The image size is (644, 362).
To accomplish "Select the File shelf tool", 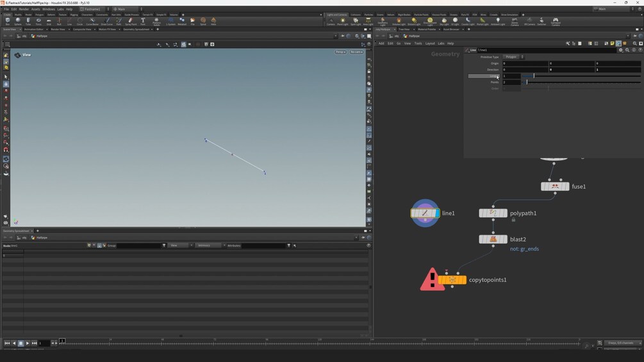I will coord(193,21).
